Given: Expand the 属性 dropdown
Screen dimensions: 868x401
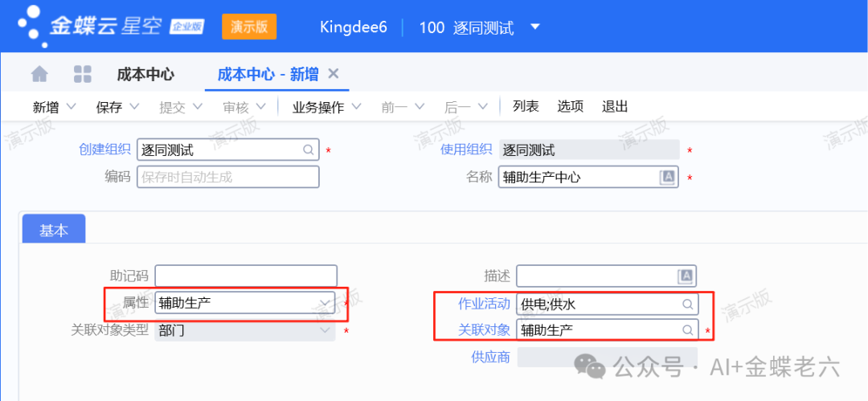Looking at the screenshot, I should [x=325, y=303].
